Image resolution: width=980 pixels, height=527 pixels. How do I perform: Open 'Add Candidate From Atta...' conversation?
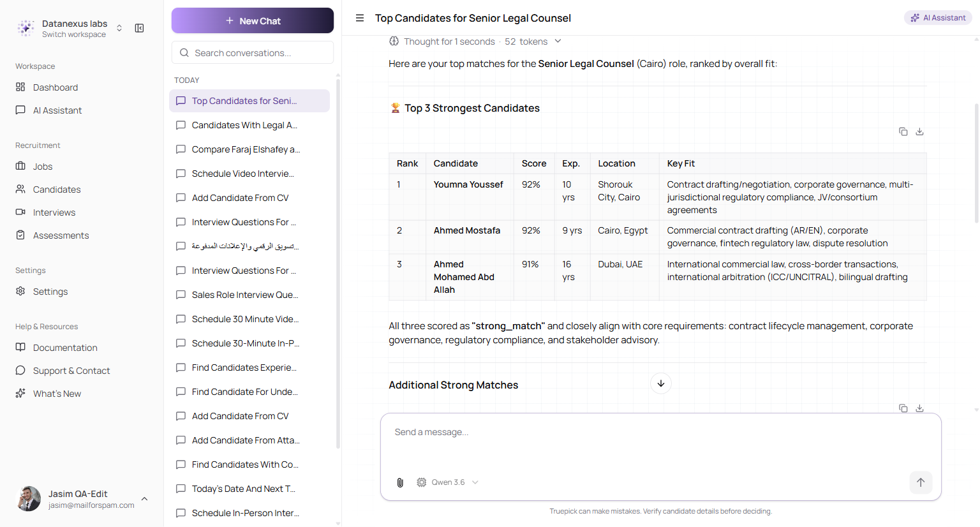point(249,440)
